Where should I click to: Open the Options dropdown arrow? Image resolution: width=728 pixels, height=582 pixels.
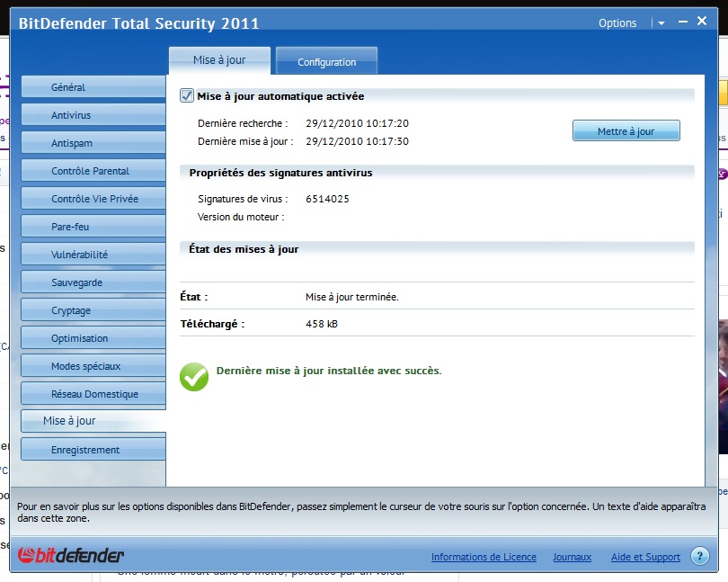661,23
